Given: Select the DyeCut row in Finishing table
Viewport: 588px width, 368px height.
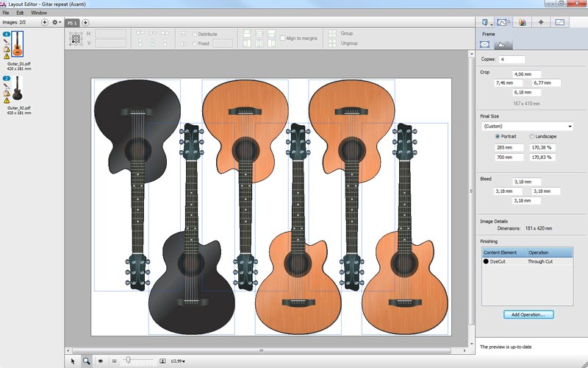Looking at the screenshot, I should [x=527, y=261].
